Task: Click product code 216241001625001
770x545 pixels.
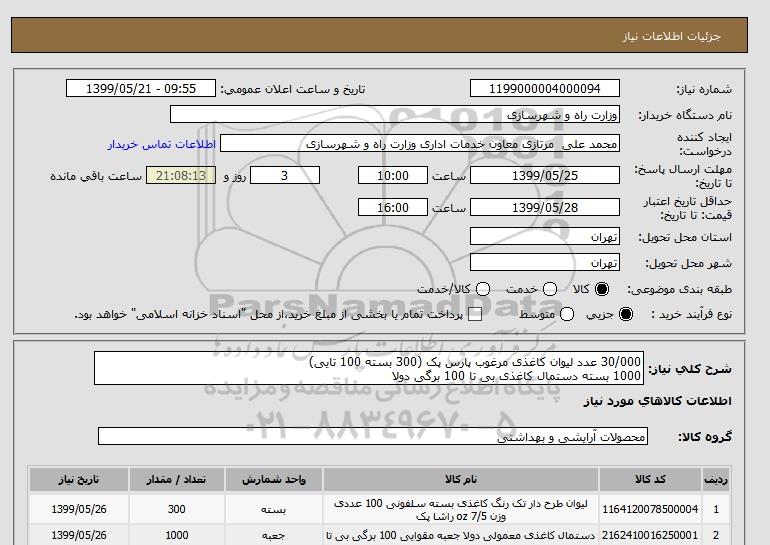Action: pos(650,535)
